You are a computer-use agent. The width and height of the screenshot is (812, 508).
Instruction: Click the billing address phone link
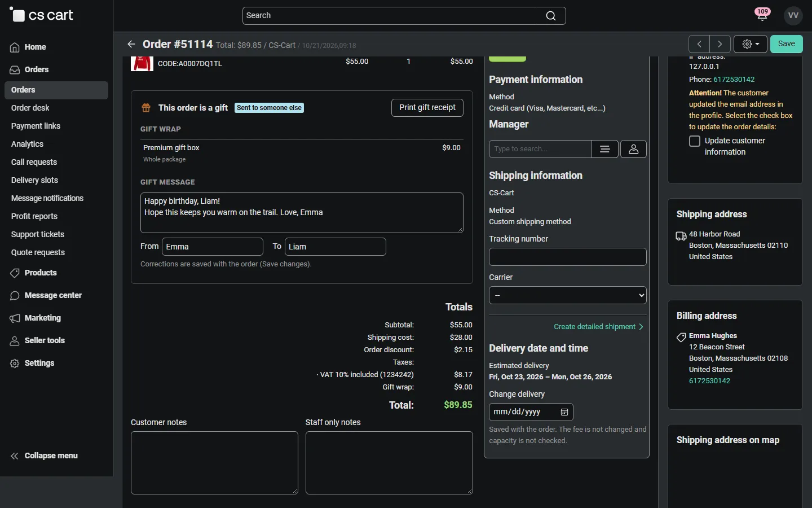pyautogui.click(x=709, y=381)
